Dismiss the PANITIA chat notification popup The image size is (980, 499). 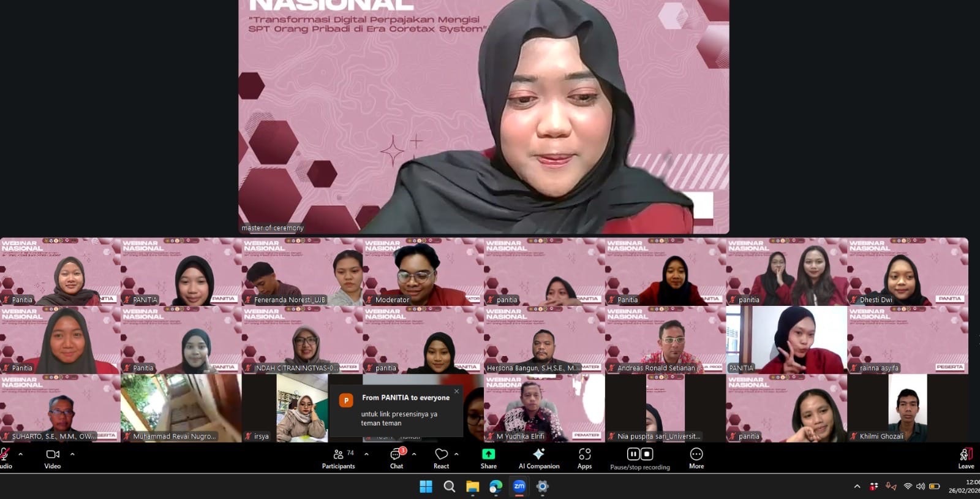tap(456, 391)
